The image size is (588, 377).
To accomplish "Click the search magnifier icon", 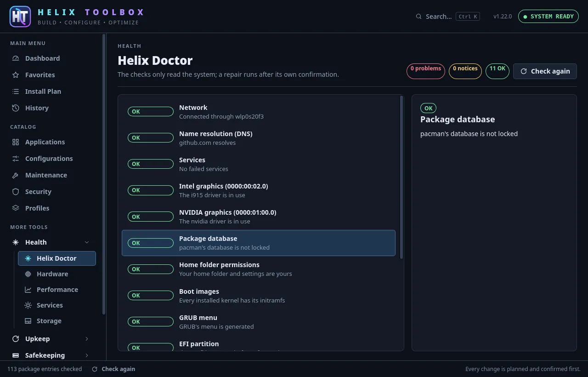I will click(418, 17).
